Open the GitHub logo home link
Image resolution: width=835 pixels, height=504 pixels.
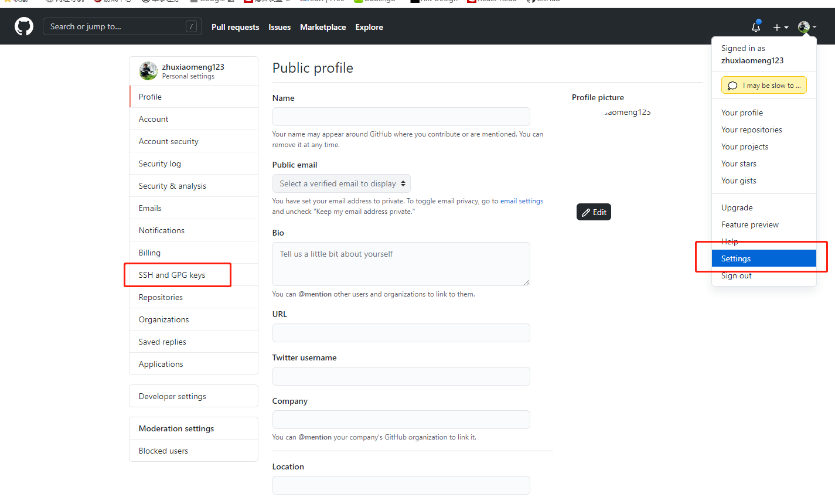tap(24, 26)
